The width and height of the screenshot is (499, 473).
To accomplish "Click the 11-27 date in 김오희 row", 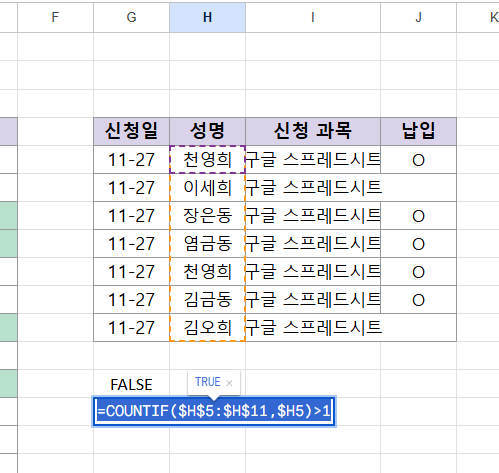I will [132, 328].
